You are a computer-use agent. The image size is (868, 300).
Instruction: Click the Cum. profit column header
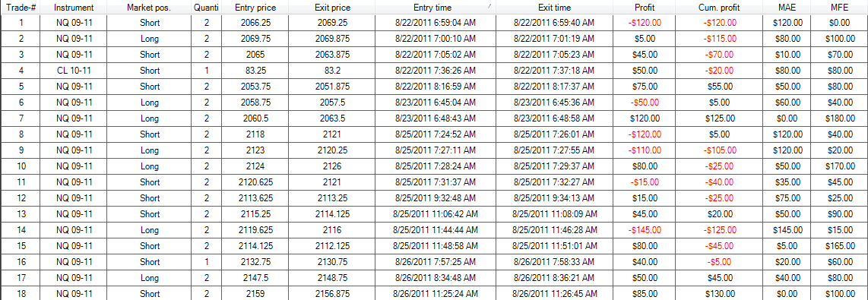[x=720, y=8]
